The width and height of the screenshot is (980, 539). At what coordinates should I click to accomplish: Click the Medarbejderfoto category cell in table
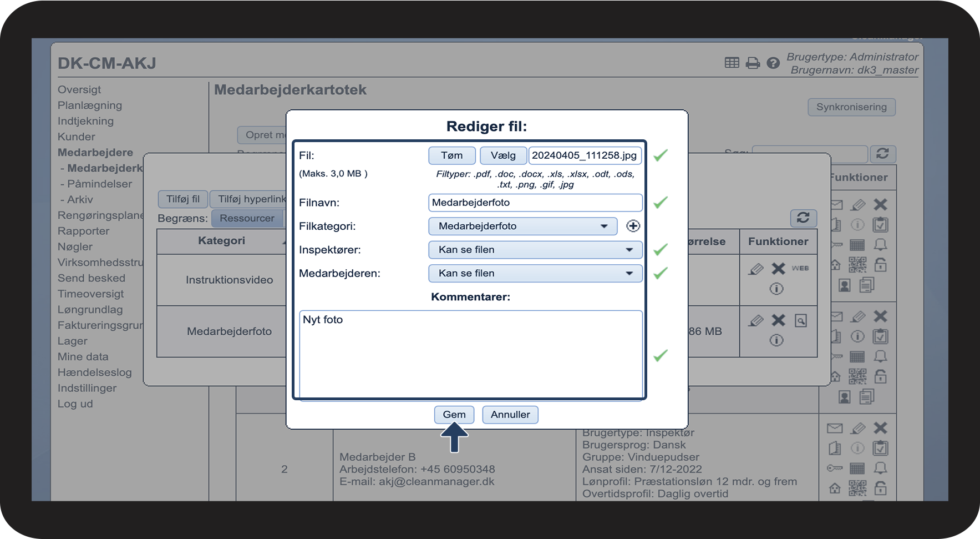229,331
